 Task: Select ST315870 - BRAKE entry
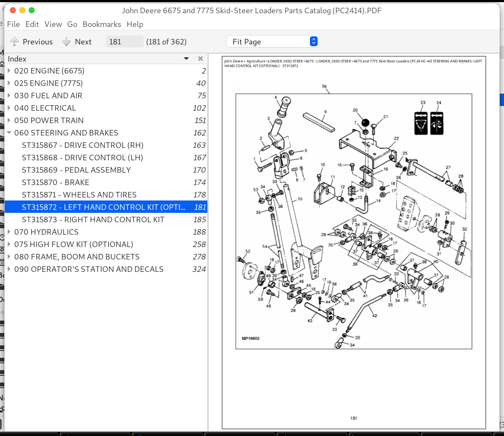coord(106,183)
